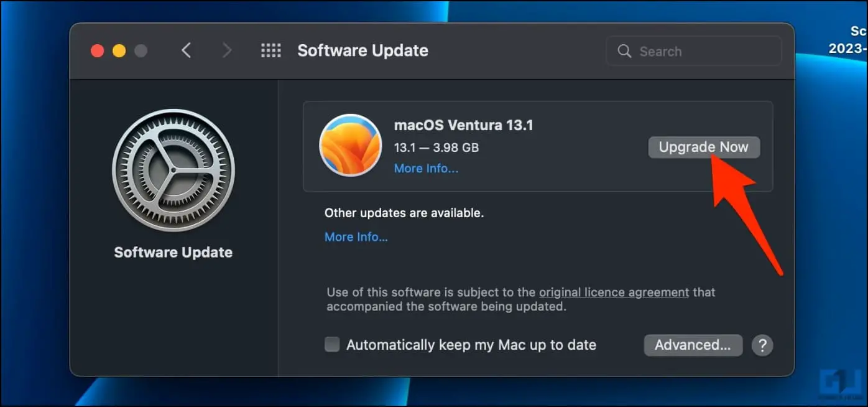Go back with the left chevron
Screen dimensions: 868x407
click(x=186, y=50)
